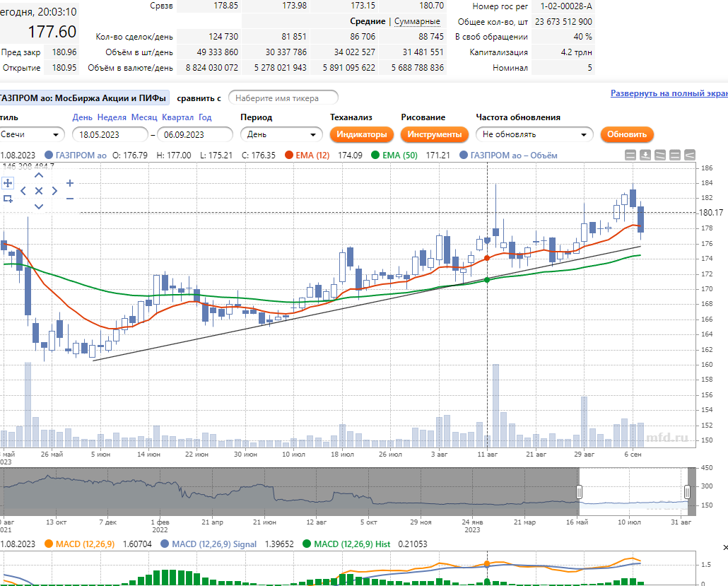The width and height of the screenshot is (728, 586).
Task: Select the Месяц range link
Action: 144,117
